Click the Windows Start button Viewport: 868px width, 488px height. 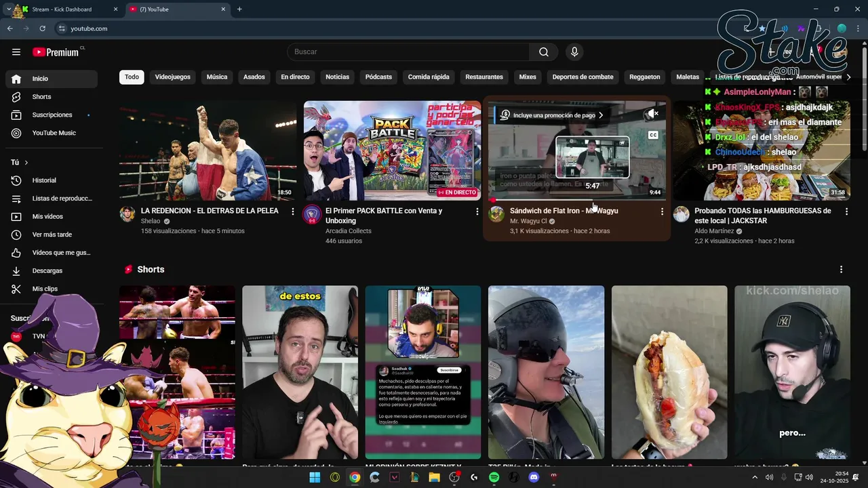[315, 477]
